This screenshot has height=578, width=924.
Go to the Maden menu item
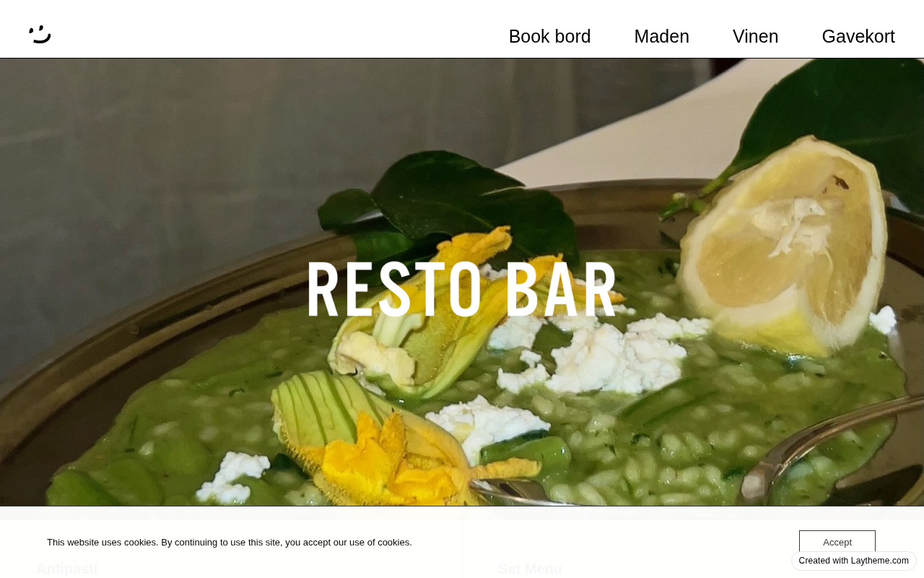click(x=661, y=36)
